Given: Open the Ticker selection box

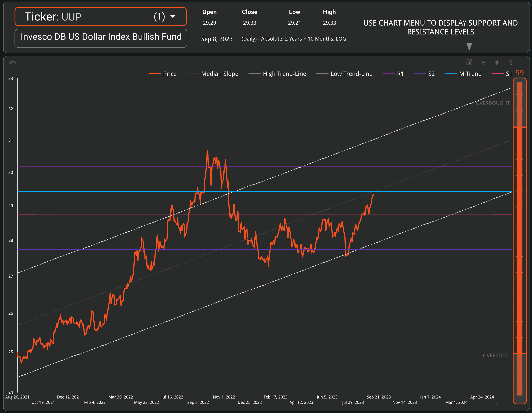Looking at the screenshot, I should [x=100, y=17].
